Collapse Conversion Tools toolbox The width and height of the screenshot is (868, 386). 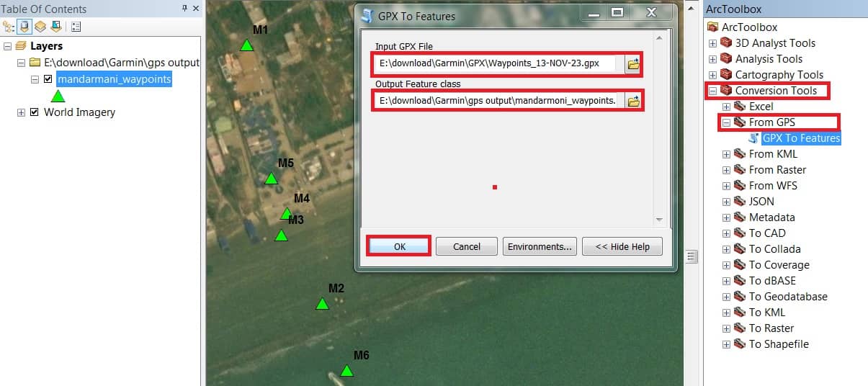click(x=713, y=91)
